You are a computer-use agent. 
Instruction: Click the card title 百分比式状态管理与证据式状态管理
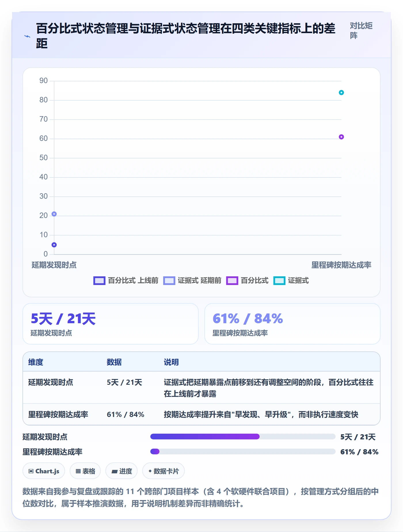(x=186, y=36)
